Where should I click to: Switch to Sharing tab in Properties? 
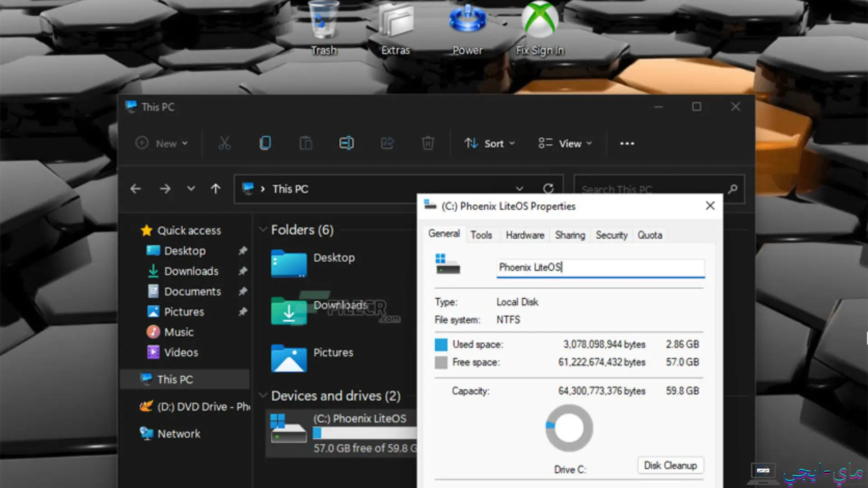coord(570,235)
